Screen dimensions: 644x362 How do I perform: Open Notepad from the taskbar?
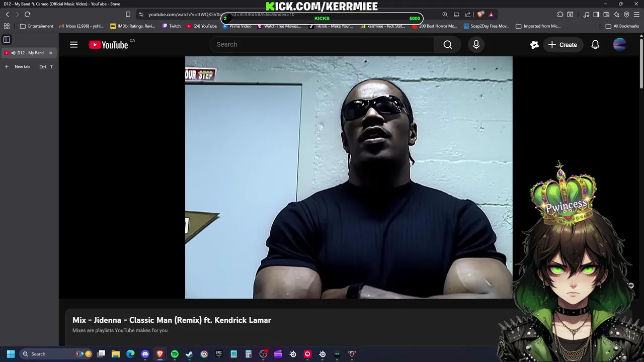coord(233,354)
